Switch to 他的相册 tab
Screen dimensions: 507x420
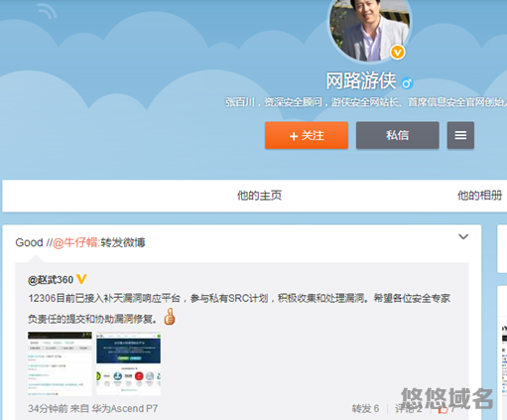(480, 196)
